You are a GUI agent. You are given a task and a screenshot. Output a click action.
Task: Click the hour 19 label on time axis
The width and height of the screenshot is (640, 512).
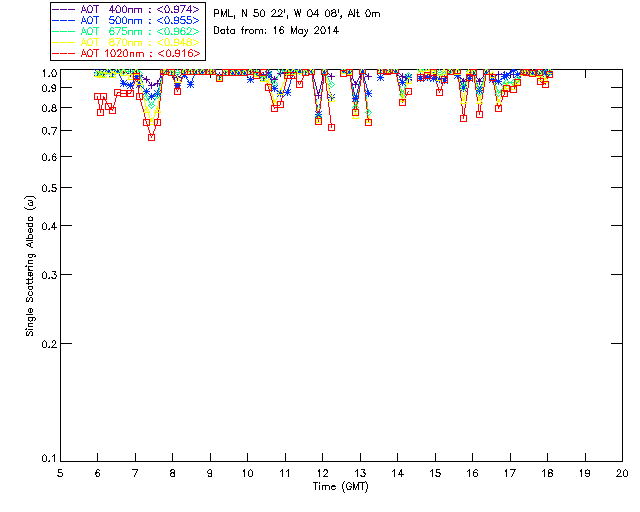pyautogui.click(x=585, y=473)
